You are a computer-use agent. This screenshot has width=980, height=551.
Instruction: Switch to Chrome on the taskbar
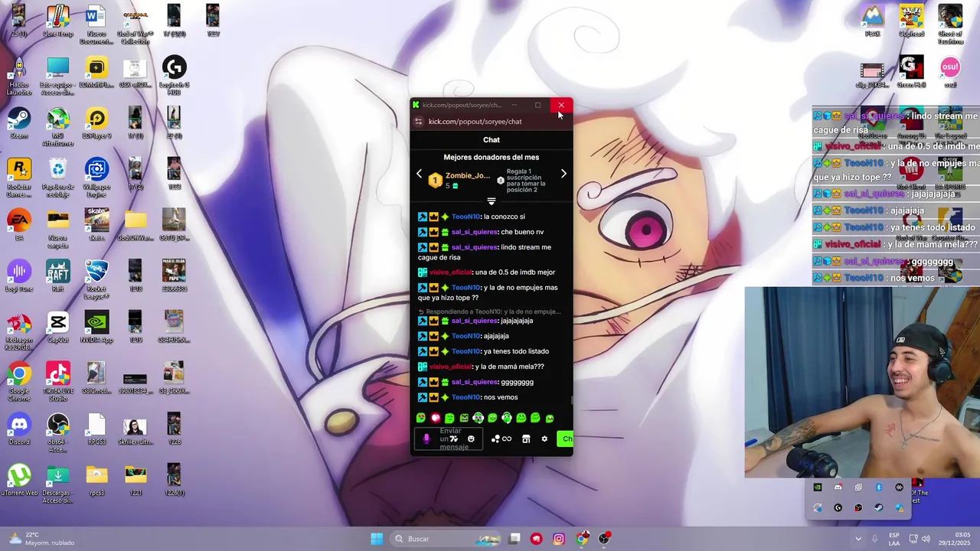click(x=582, y=539)
